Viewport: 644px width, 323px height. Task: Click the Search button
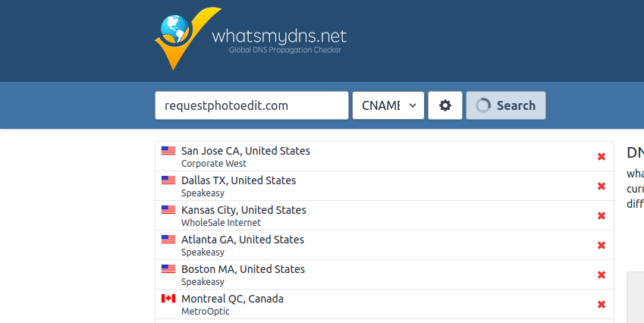coord(506,105)
